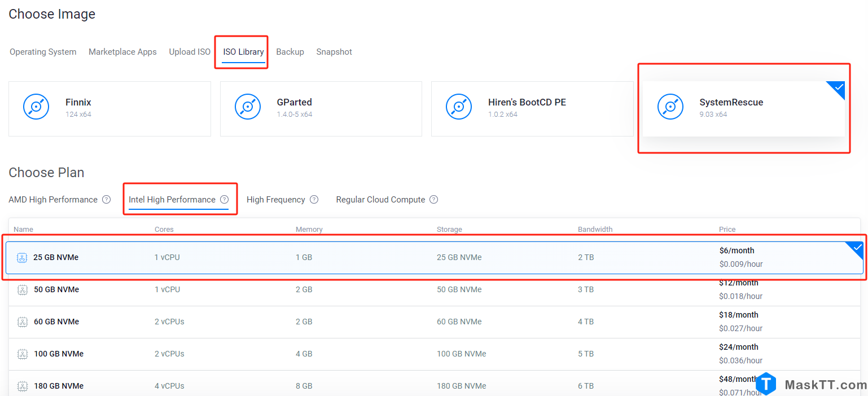Click help icon beside Regular Cloud Compute
Image resolution: width=868 pixels, height=396 pixels.
point(433,200)
